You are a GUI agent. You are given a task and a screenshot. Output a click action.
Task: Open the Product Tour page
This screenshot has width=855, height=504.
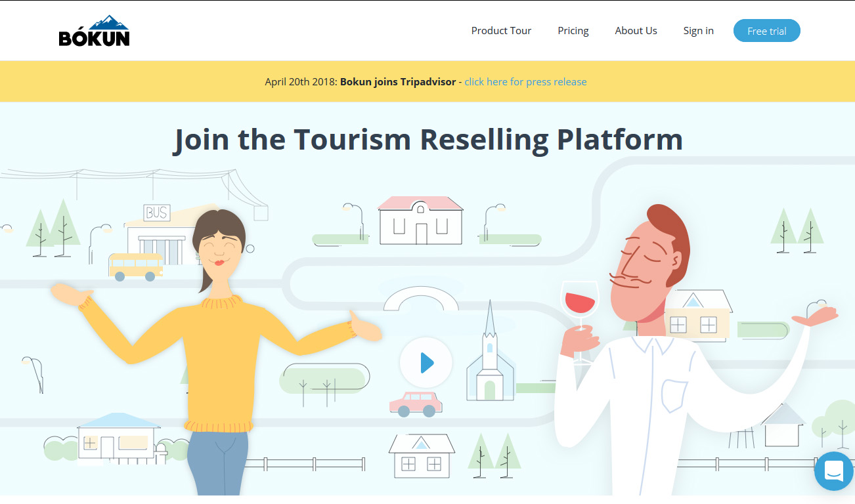501,31
